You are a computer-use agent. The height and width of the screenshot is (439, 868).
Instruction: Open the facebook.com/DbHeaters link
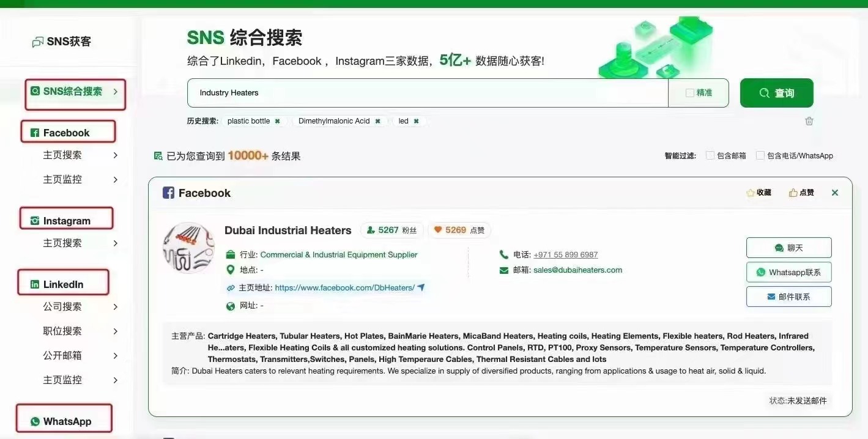345,287
